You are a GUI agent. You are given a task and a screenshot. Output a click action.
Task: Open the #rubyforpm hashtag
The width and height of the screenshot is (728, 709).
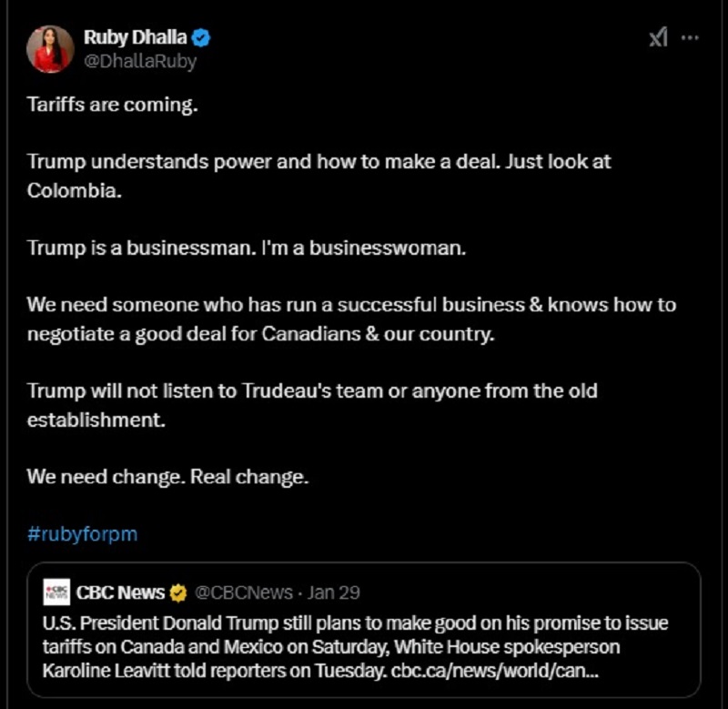82,533
